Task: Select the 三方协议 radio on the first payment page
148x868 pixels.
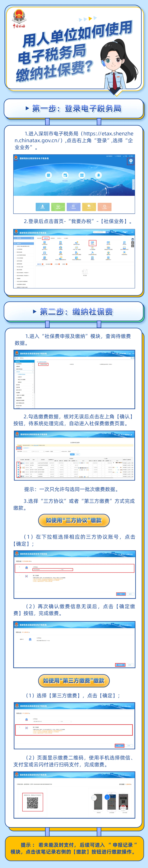Action: click(20, 567)
